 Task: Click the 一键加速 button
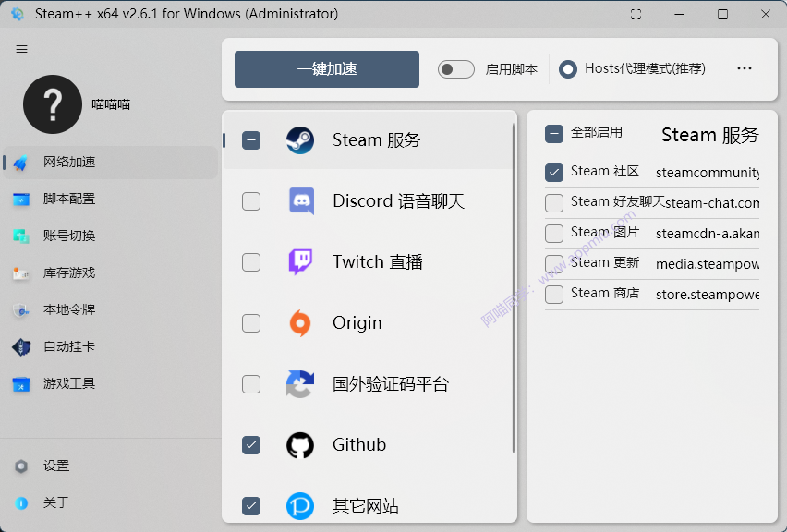point(327,69)
